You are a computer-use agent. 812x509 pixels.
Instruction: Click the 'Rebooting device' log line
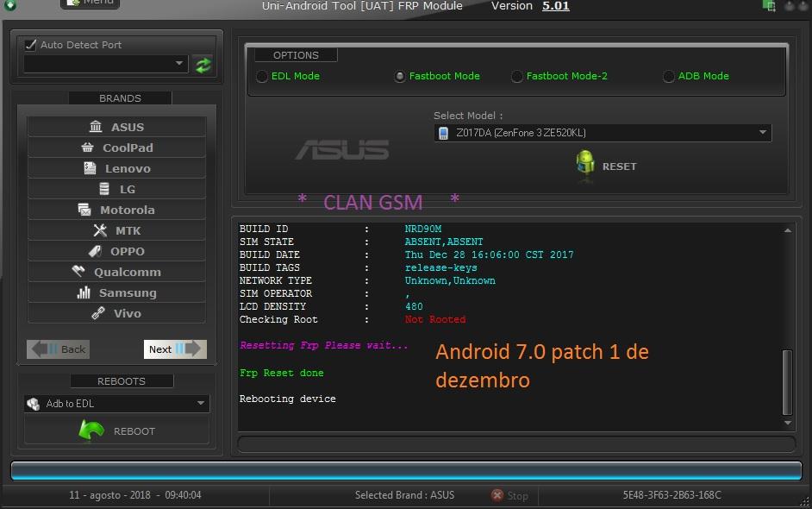click(x=287, y=399)
